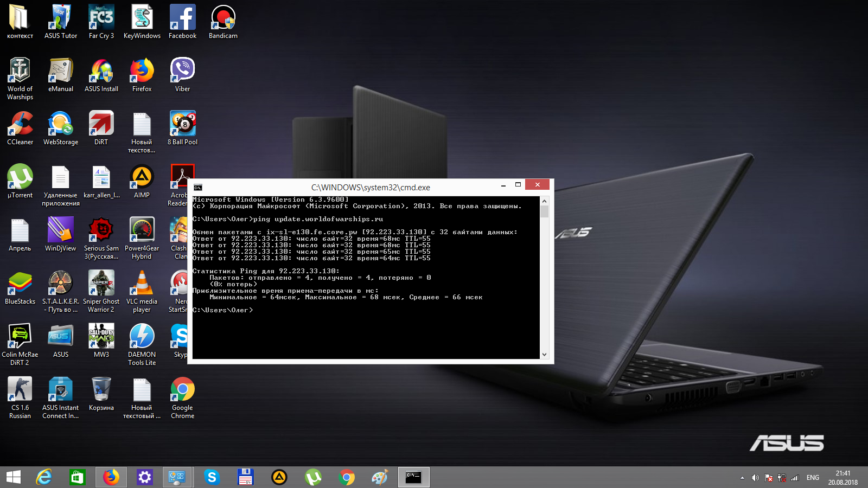
Task: Click the Firefox taskbar button
Action: 111,477
